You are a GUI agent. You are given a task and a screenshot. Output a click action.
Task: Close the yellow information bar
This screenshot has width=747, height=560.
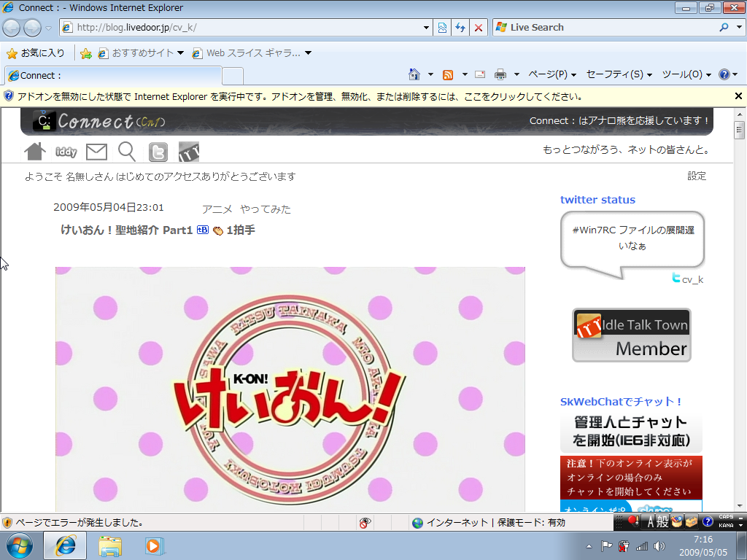738,96
